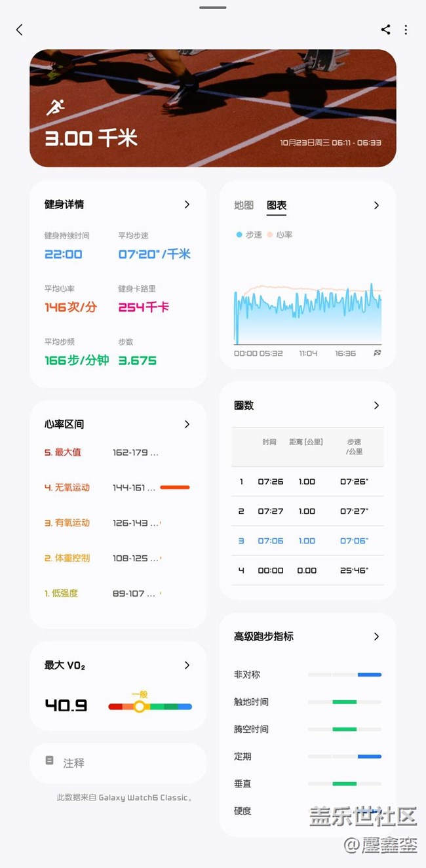
Task: Open the three-dot more options menu
Action: pyautogui.click(x=406, y=30)
